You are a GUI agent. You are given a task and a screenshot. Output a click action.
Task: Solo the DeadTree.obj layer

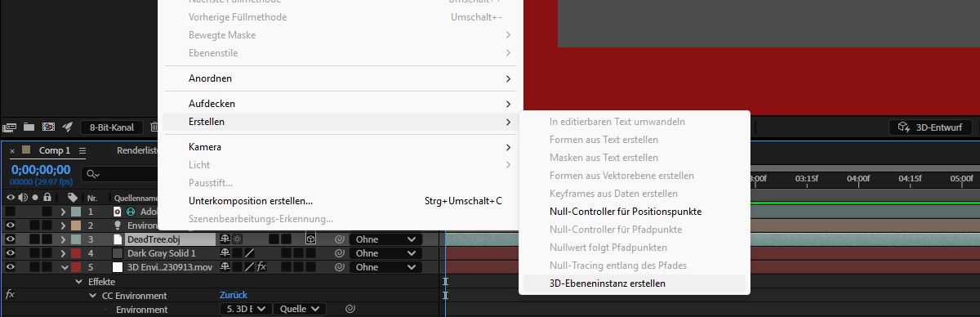pyautogui.click(x=35, y=239)
